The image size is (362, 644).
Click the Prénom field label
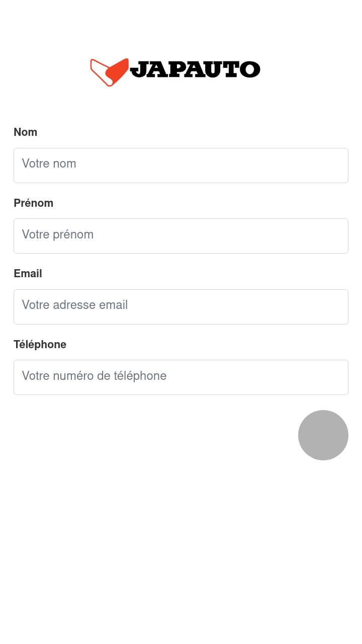click(34, 203)
